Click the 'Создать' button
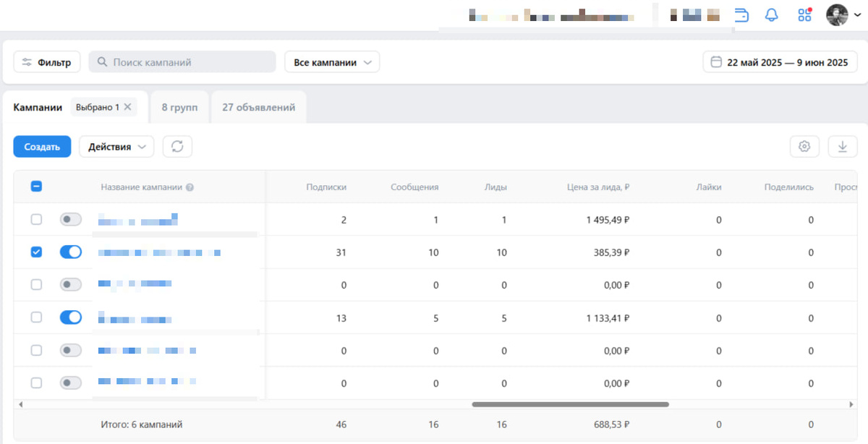Image resolution: width=868 pixels, height=444 pixels. point(42,147)
